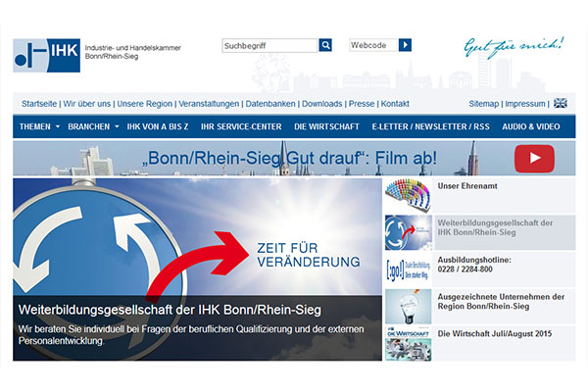Open the Unser Ehrenamt teaser title
This screenshot has height=392, width=588.
tap(467, 185)
